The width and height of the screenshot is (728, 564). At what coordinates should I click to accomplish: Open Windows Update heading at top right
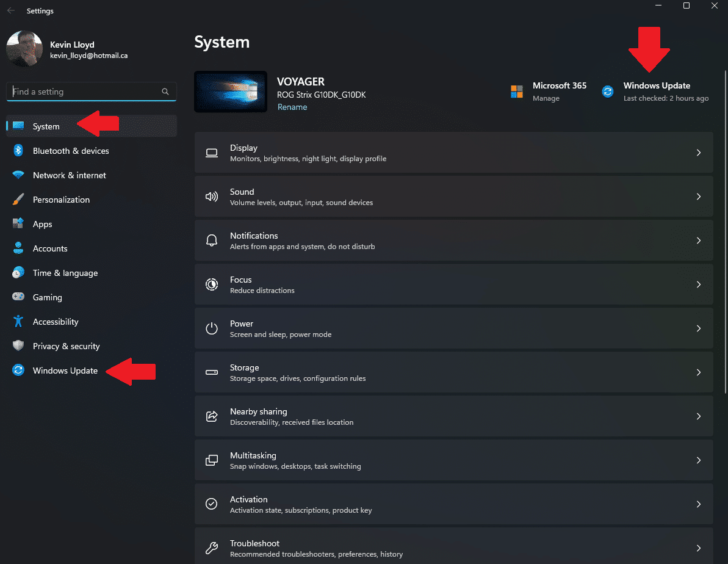click(x=657, y=85)
